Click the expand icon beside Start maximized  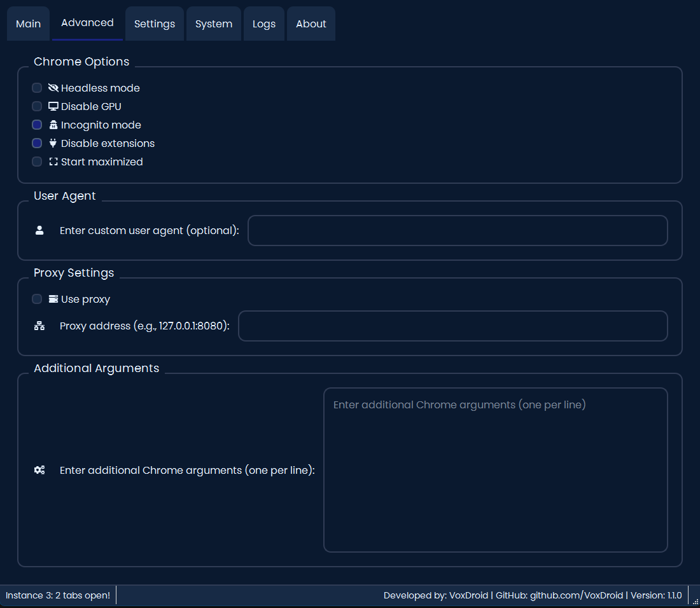pos(53,162)
